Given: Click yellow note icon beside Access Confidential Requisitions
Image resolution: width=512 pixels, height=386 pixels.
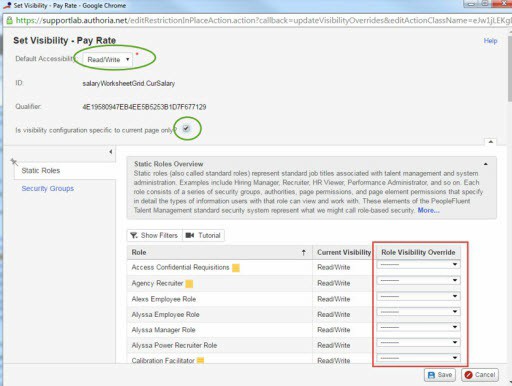Looking at the screenshot, I should click(x=236, y=268).
